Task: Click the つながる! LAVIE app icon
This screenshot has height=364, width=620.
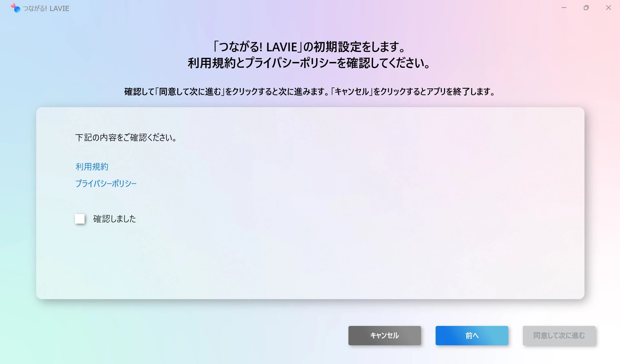Action: tap(15, 8)
